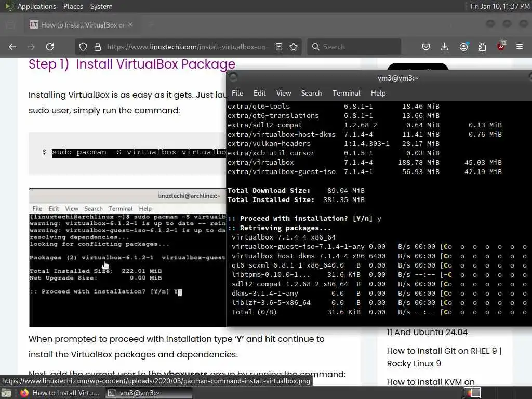
Task: Click the Total Download Size line in terminal
Action: tap(296, 190)
